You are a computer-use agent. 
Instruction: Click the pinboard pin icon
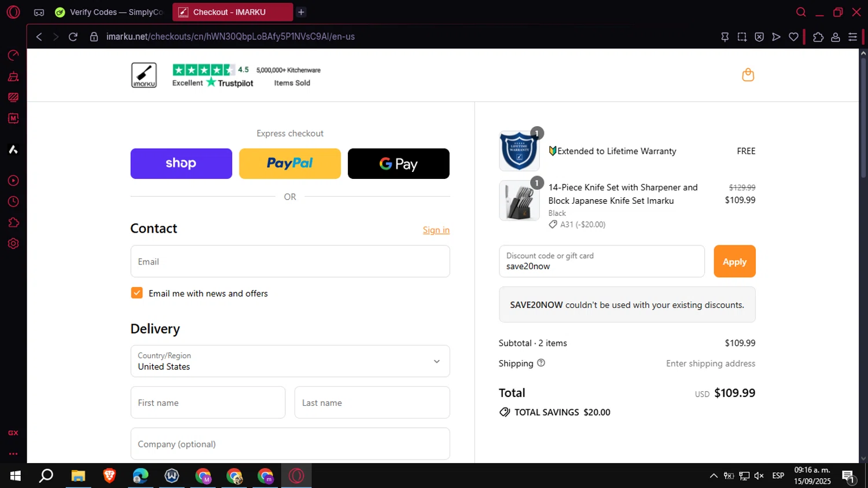(x=724, y=36)
